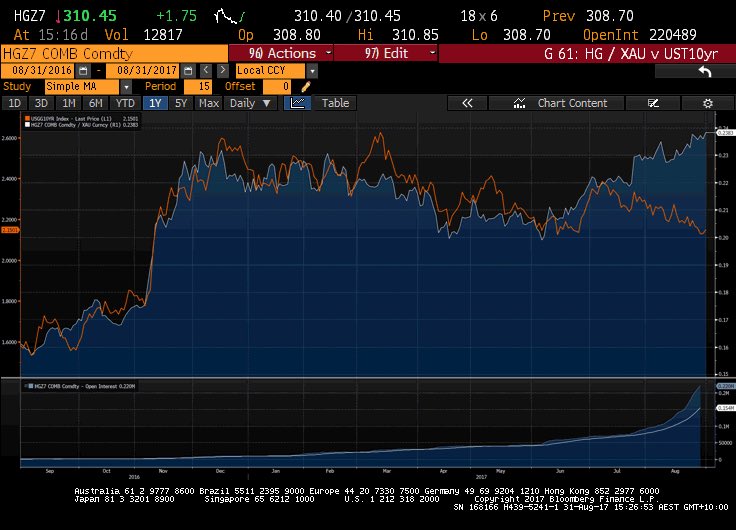The width and height of the screenshot is (736, 530).
Task: Click the Lo value 308.70
Action: (527, 35)
